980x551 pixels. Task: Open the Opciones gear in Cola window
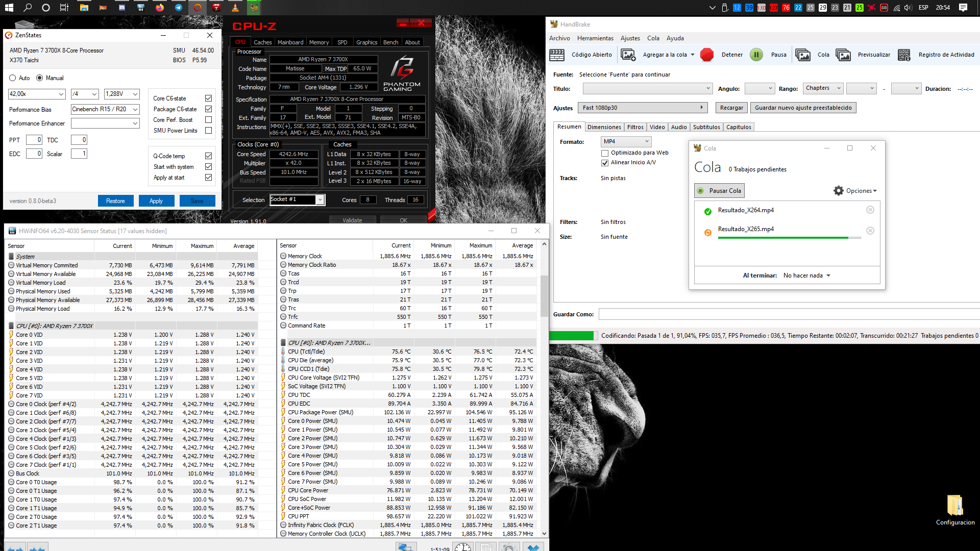tap(839, 191)
